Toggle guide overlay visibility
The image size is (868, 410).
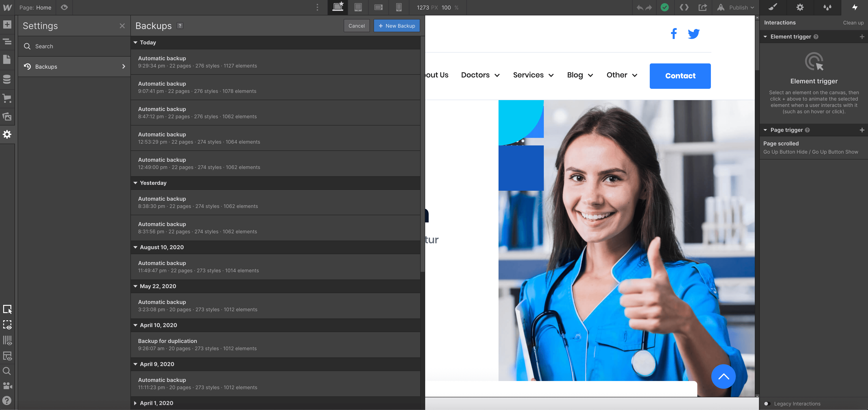pyautogui.click(x=7, y=340)
